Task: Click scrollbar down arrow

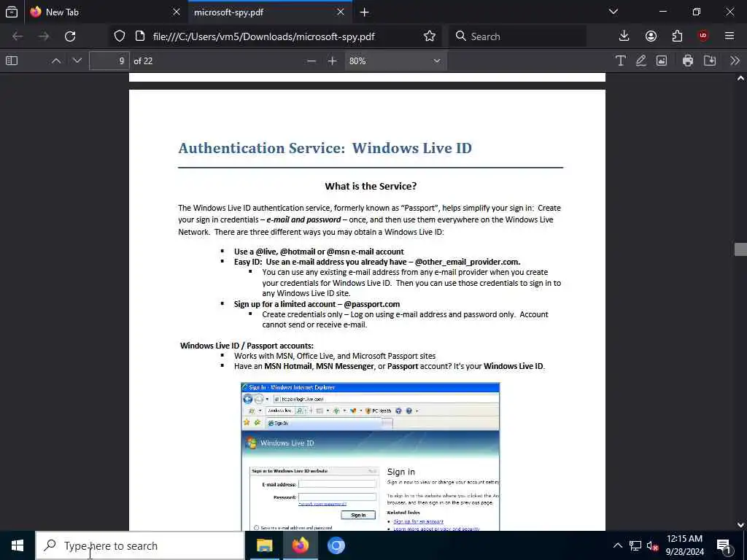Action: [x=740, y=525]
